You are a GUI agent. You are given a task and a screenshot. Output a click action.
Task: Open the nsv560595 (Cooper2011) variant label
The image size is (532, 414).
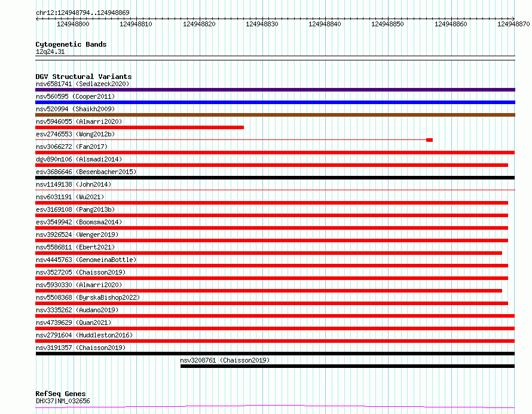(x=75, y=96)
